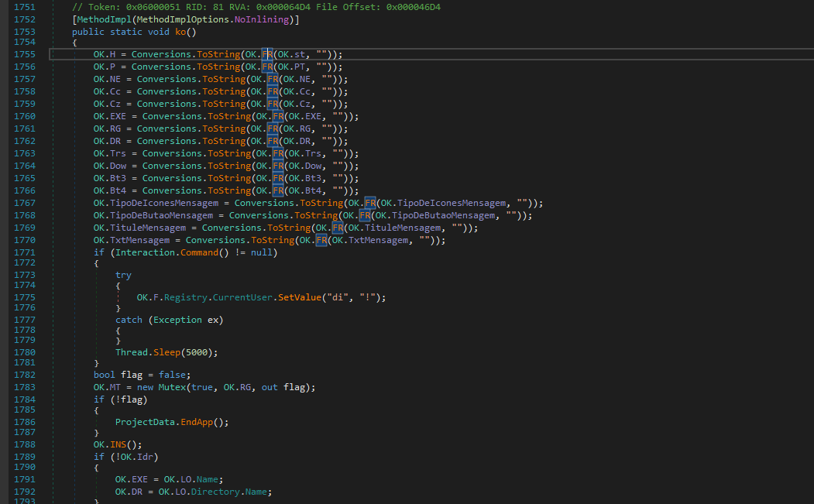The height and width of the screenshot is (504, 814).
Task: Click the MethodImpl attribute name
Action: [102, 19]
